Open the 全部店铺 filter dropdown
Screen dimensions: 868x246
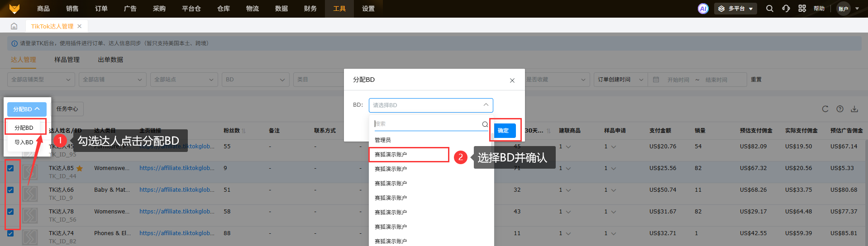113,80
